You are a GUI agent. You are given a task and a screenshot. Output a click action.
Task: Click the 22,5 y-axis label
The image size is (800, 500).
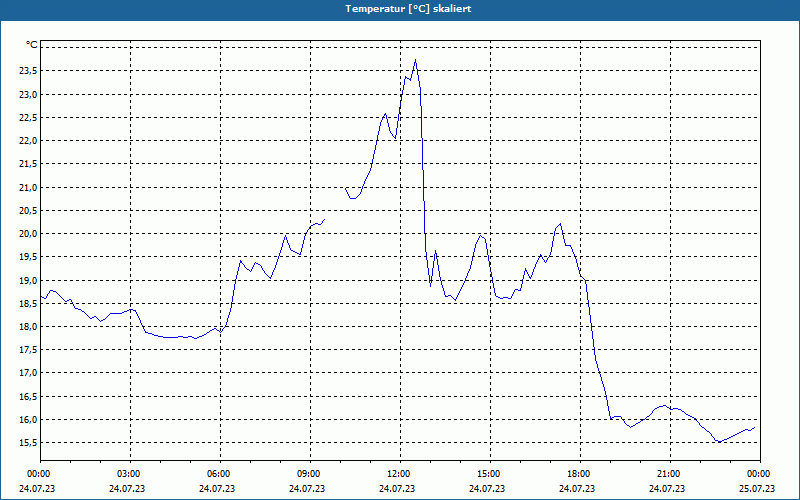tap(28, 117)
